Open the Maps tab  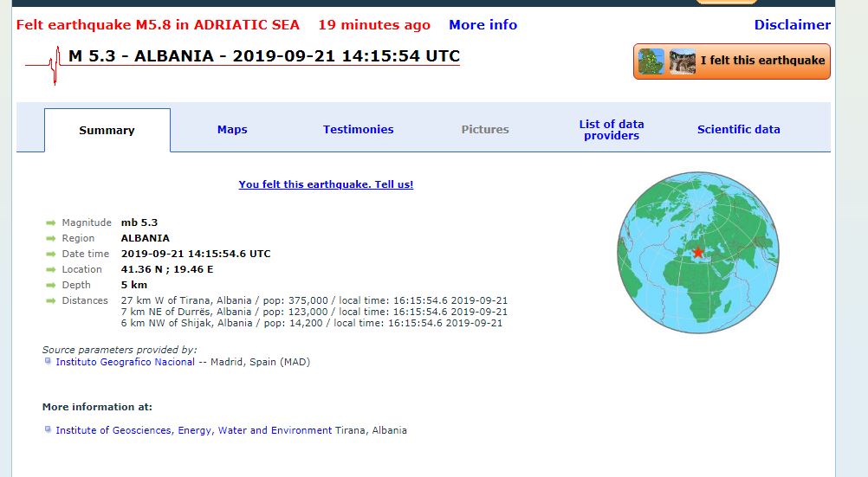coord(232,130)
